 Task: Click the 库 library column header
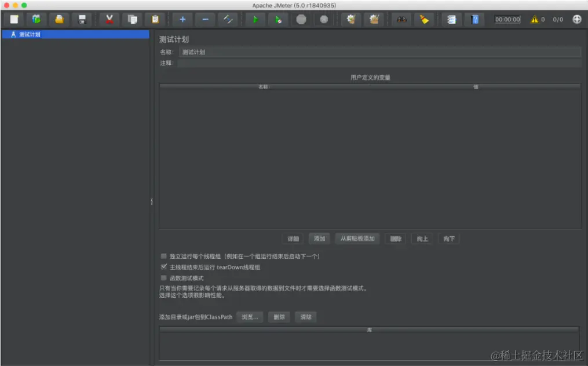click(370, 330)
